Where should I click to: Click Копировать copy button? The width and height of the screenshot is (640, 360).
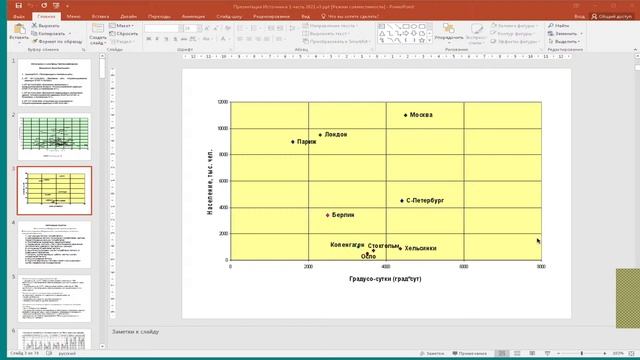[x=49, y=33]
